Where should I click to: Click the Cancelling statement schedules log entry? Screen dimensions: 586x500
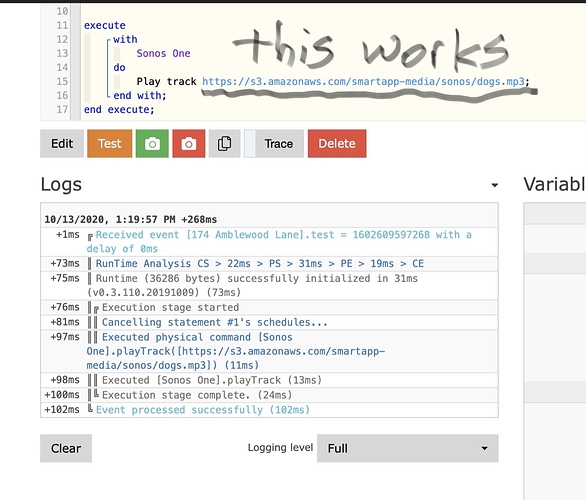click(x=215, y=322)
